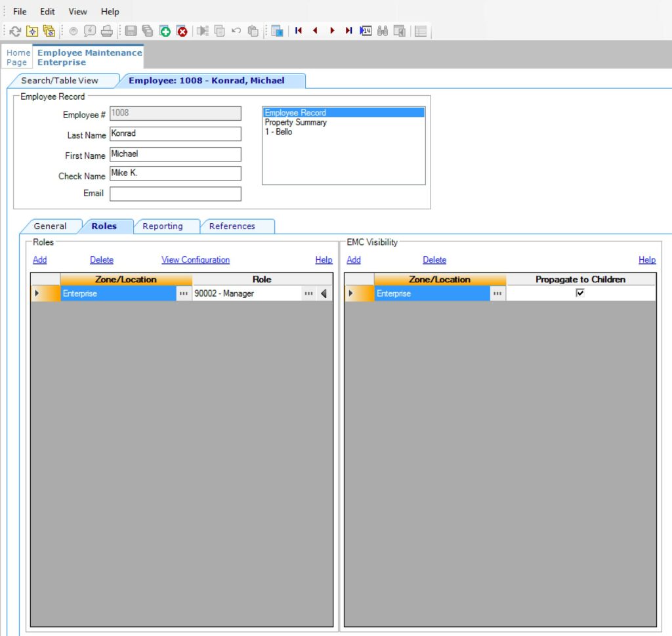This screenshot has height=636, width=672.
Task: Open the Edit menu
Action: click(47, 12)
